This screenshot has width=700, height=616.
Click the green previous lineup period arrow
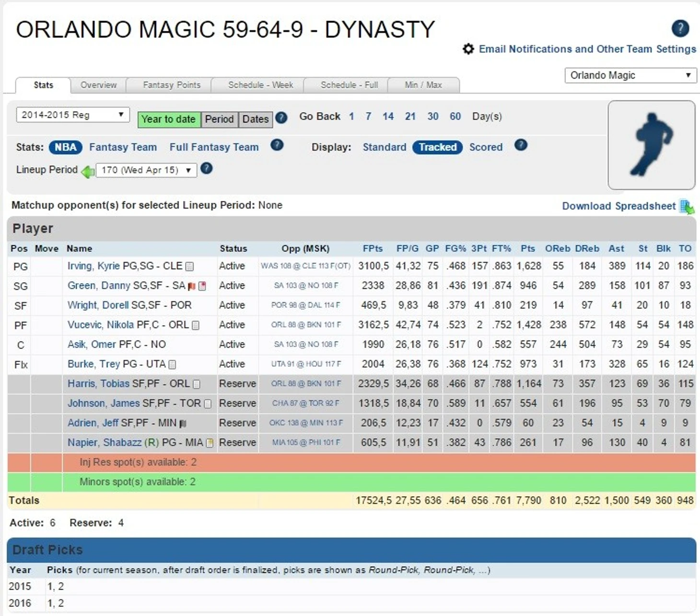[x=87, y=171]
